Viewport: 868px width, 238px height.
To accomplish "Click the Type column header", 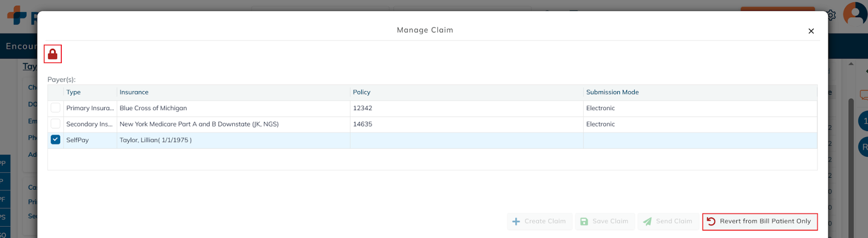I will [74, 92].
